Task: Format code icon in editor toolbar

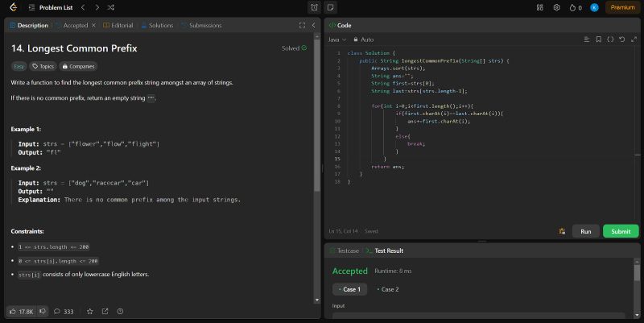Action: coord(587,39)
